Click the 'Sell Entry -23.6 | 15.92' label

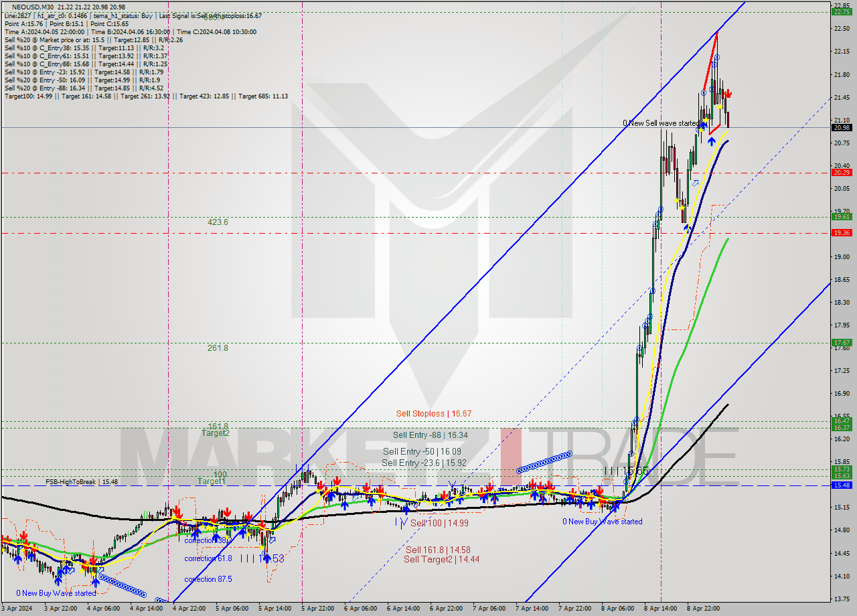click(x=424, y=463)
